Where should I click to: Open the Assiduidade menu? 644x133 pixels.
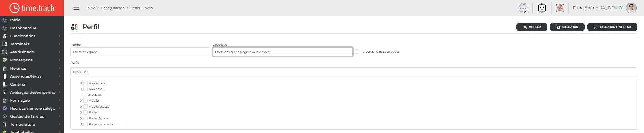32,52
